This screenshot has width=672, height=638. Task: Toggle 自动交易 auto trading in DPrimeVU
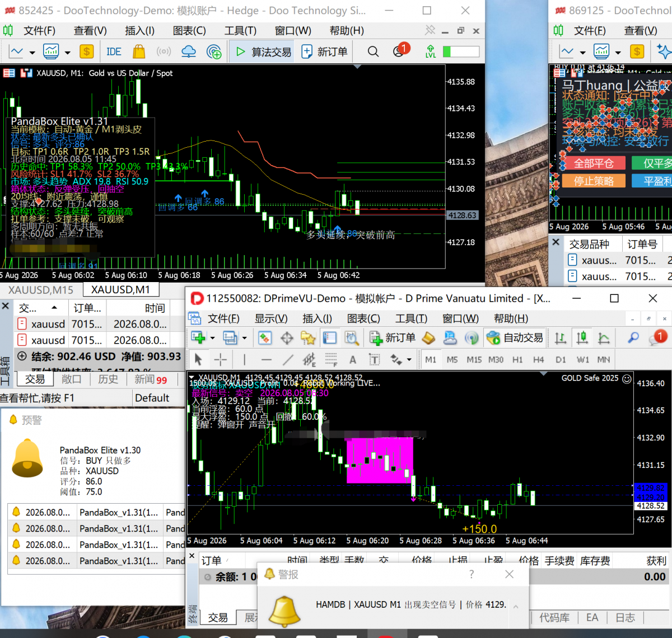(x=515, y=337)
